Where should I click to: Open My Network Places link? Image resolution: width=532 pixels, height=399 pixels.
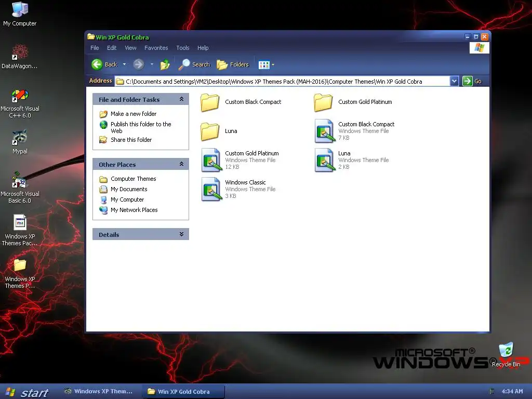pyautogui.click(x=134, y=210)
